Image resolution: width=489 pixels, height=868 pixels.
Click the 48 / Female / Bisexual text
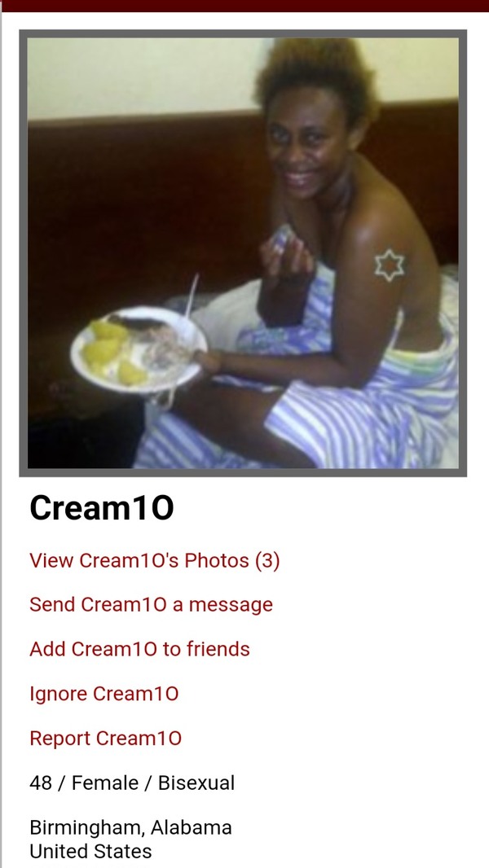pyautogui.click(x=132, y=783)
